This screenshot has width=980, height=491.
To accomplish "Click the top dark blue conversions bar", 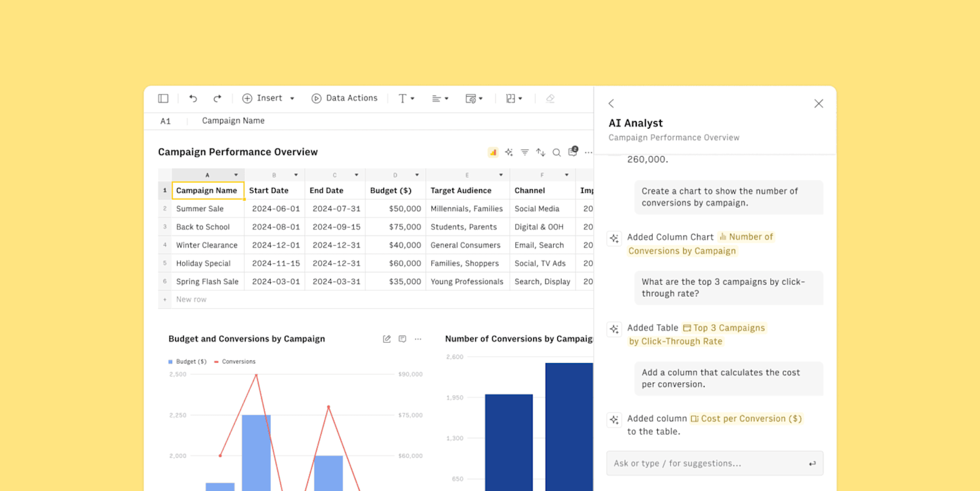I will tap(569, 427).
